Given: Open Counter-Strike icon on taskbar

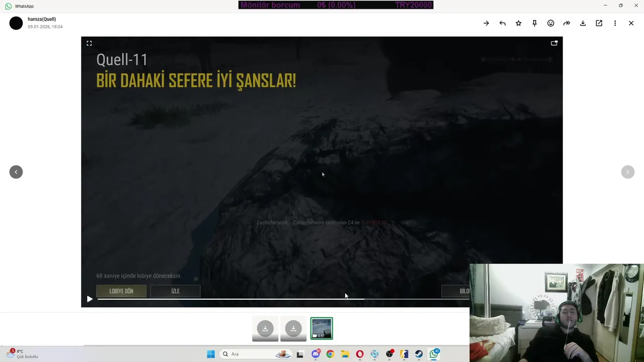Looking at the screenshot, I should [404, 354].
